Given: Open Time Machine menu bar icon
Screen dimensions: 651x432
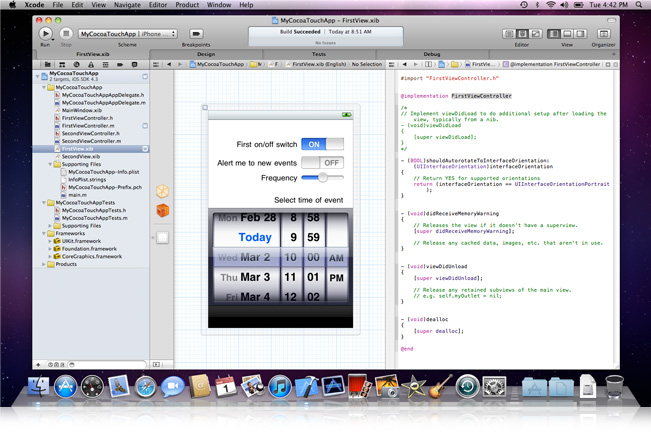Looking at the screenshot, I should (524, 5).
